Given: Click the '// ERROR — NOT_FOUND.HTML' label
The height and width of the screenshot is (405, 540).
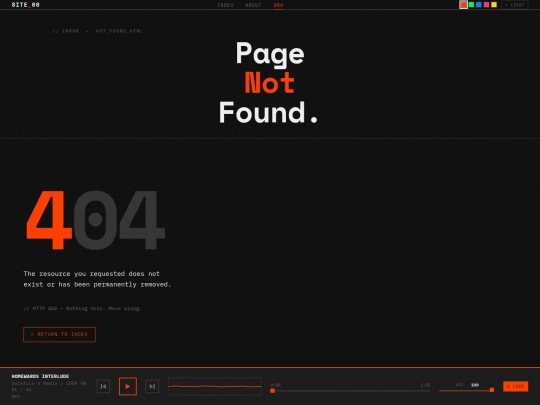Looking at the screenshot, I should pos(97,31).
